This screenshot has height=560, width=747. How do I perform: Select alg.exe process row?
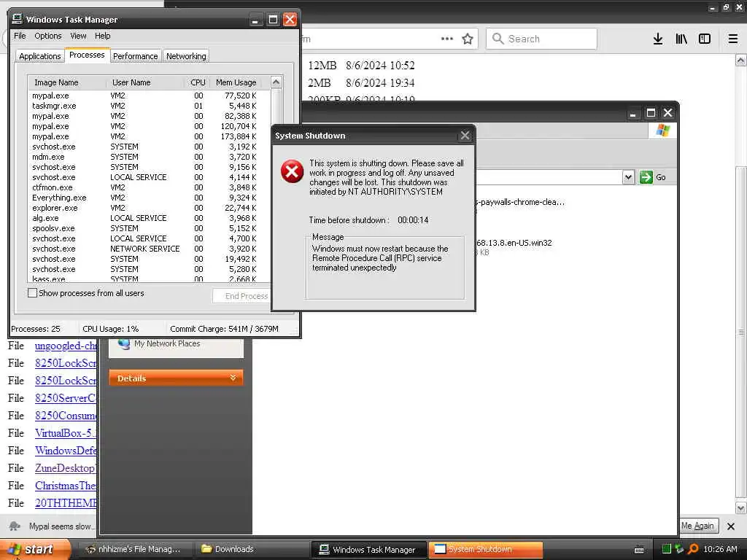[x=149, y=218]
